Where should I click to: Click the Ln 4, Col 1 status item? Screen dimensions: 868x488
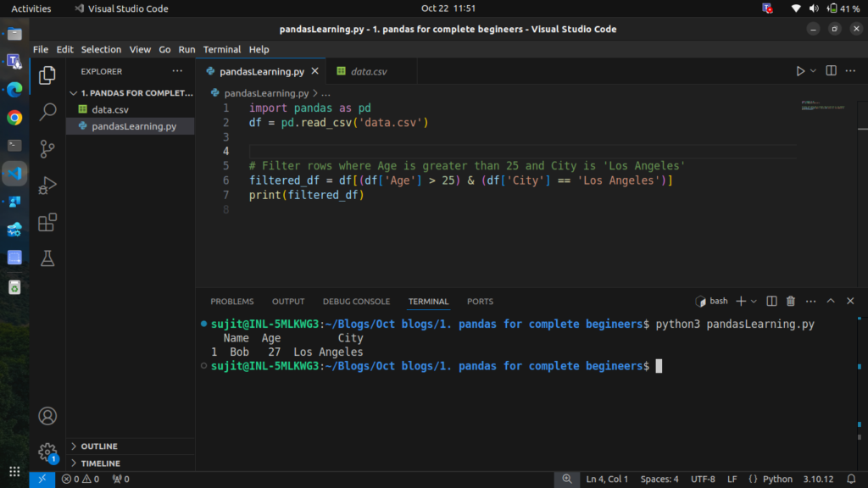pos(607,480)
